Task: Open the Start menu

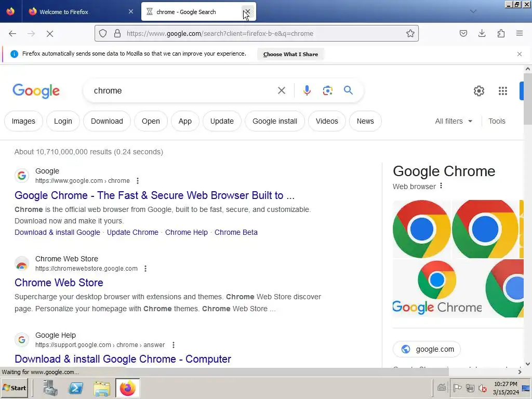Action: pyautogui.click(x=15, y=388)
